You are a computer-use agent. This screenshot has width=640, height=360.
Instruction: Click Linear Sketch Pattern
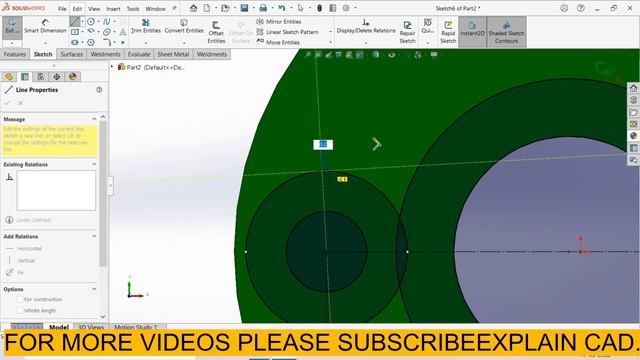click(288, 32)
